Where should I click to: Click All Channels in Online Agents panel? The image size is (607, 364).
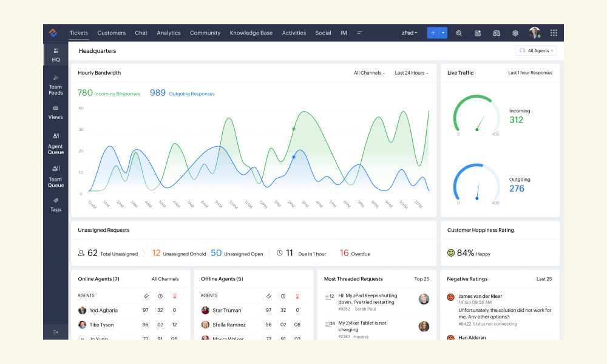pos(165,279)
